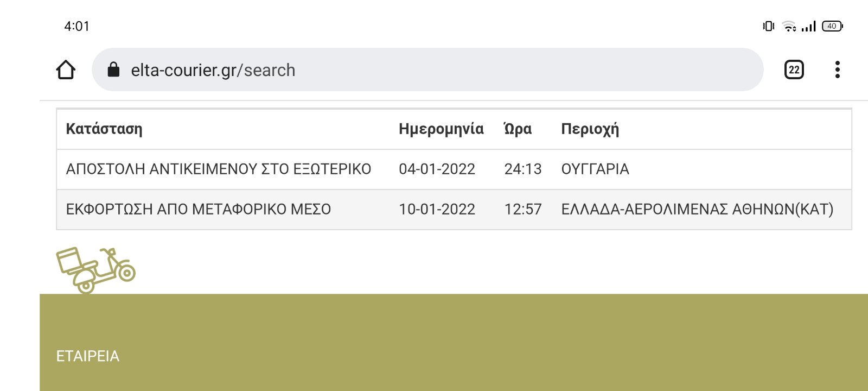Tap the padlock site security icon

[x=113, y=70]
